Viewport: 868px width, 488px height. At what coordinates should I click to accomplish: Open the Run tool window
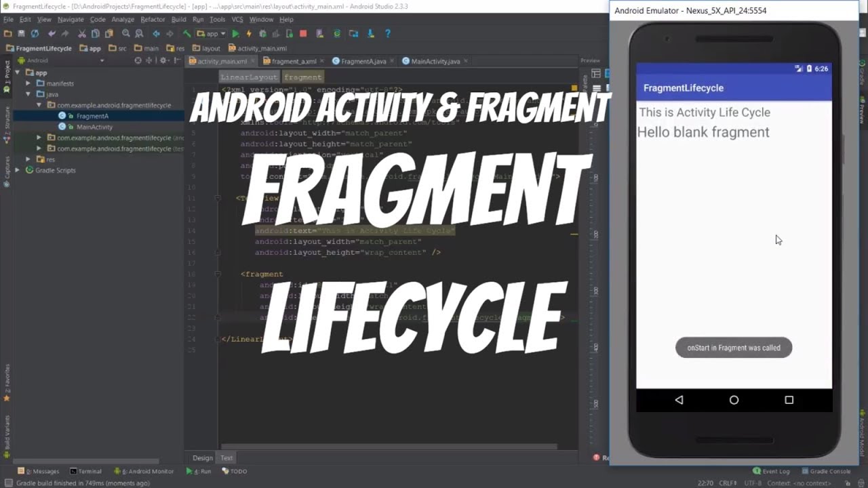[x=199, y=471]
